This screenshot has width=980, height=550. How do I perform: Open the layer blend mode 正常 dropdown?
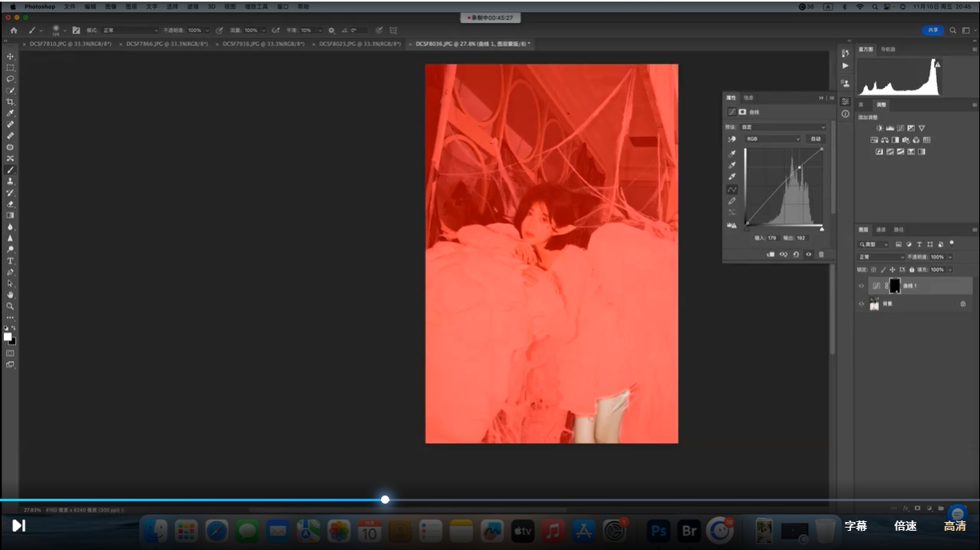click(881, 257)
